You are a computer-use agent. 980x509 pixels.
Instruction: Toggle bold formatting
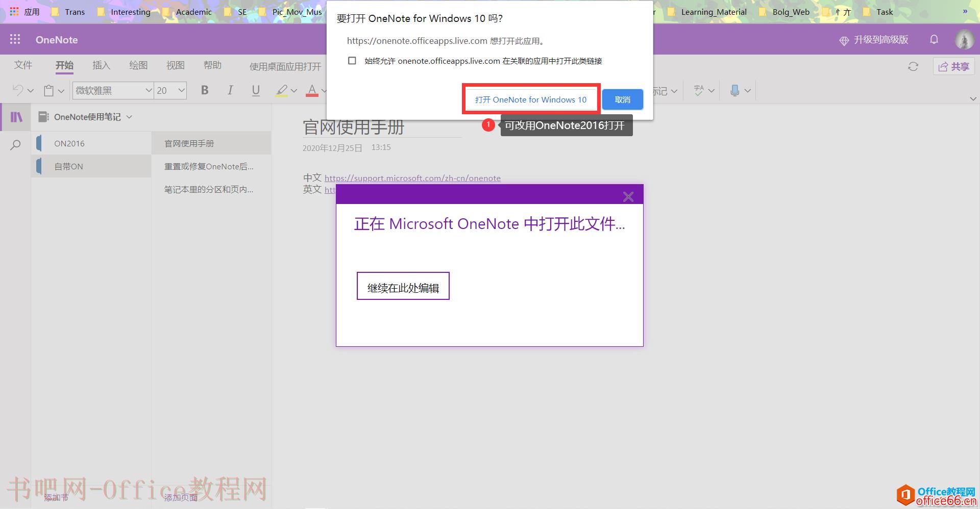[205, 90]
